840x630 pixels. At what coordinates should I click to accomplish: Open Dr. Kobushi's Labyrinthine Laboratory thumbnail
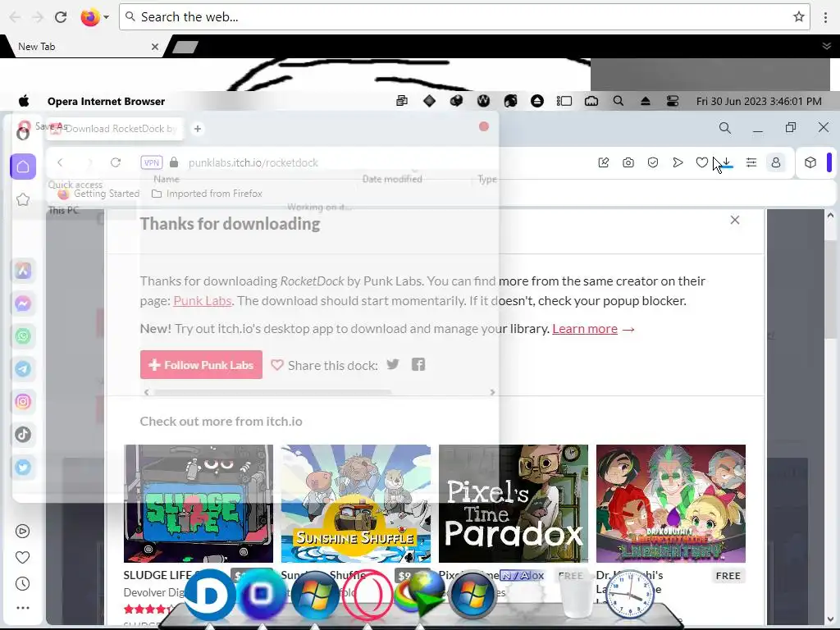pos(671,504)
